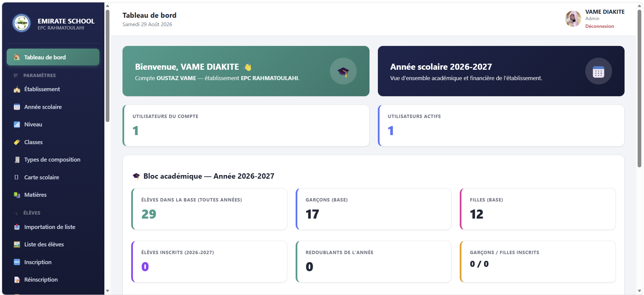
Task: Click the Admin role label
Action: [592, 19]
